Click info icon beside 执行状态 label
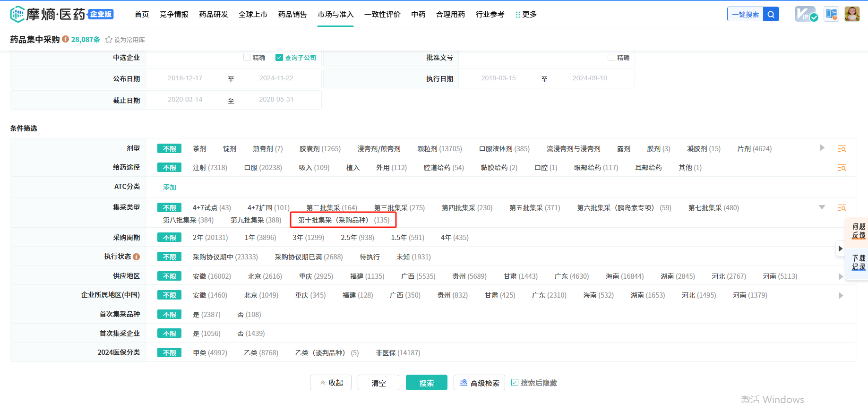The image size is (868, 403). pos(137,257)
